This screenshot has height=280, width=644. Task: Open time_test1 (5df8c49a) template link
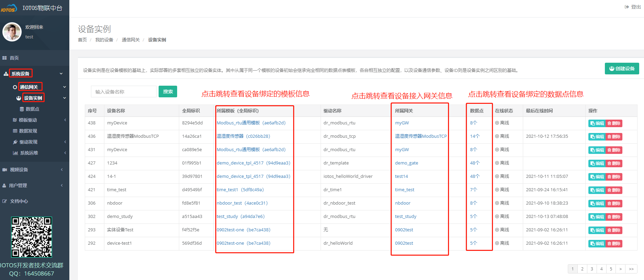click(x=240, y=190)
